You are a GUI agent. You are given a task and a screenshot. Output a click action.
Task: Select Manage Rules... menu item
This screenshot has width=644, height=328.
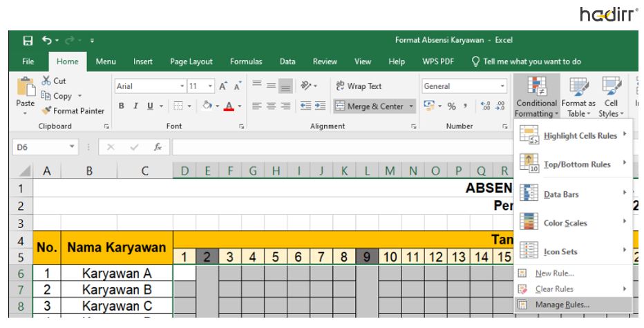[x=573, y=305]
